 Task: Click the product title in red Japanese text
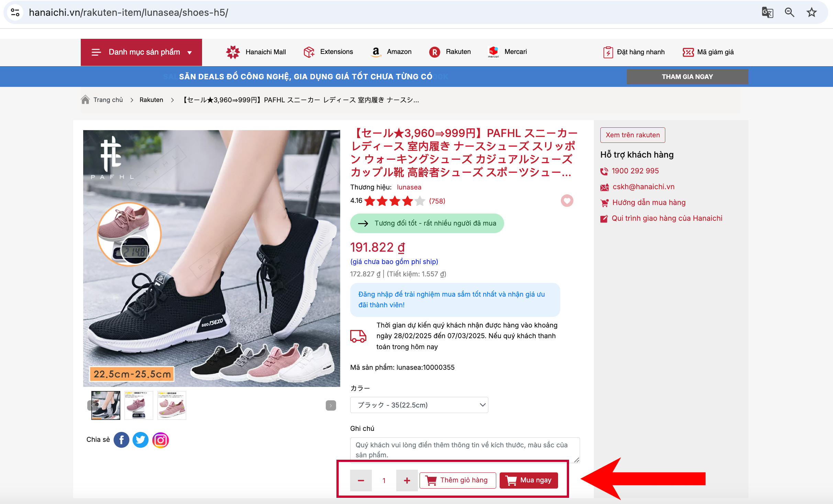point(464,152)
